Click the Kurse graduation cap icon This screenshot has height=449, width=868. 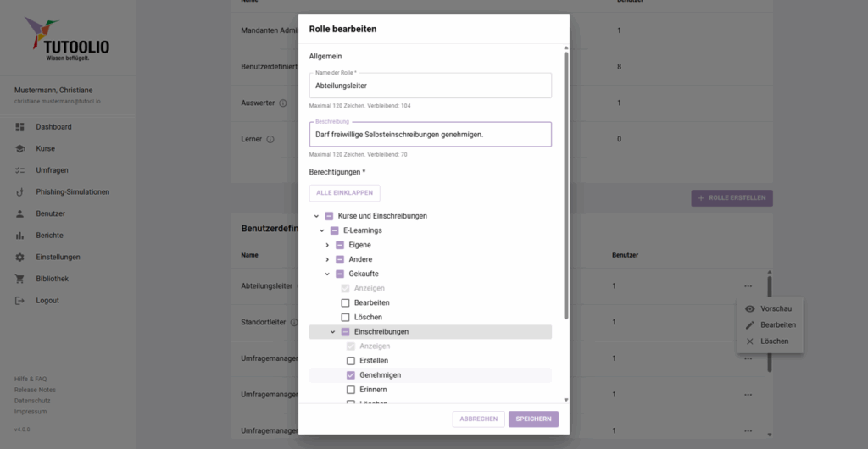pyautogui.click(x=19, y=148)
